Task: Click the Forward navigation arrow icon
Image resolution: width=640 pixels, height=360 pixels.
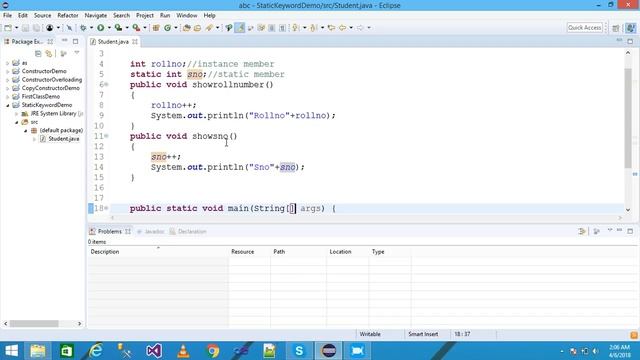Action: click(x=360, y=28)
